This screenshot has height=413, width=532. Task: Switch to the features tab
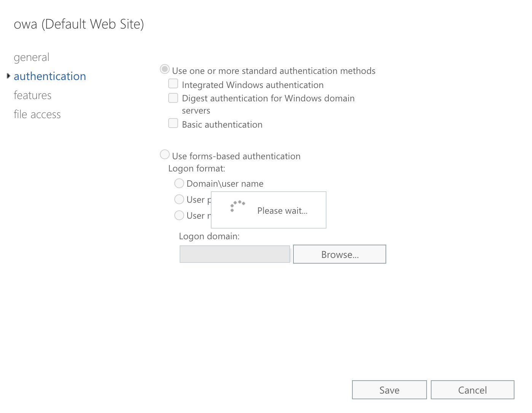pos(32,95)
